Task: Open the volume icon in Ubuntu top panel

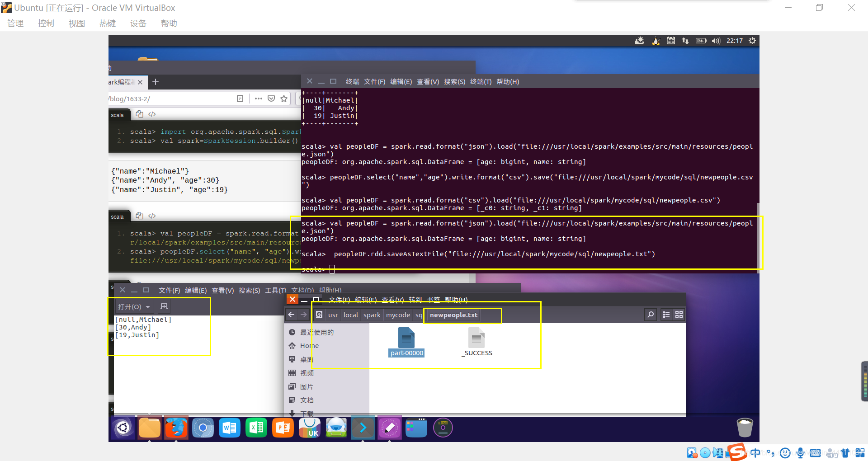Action: coord(716,41)
